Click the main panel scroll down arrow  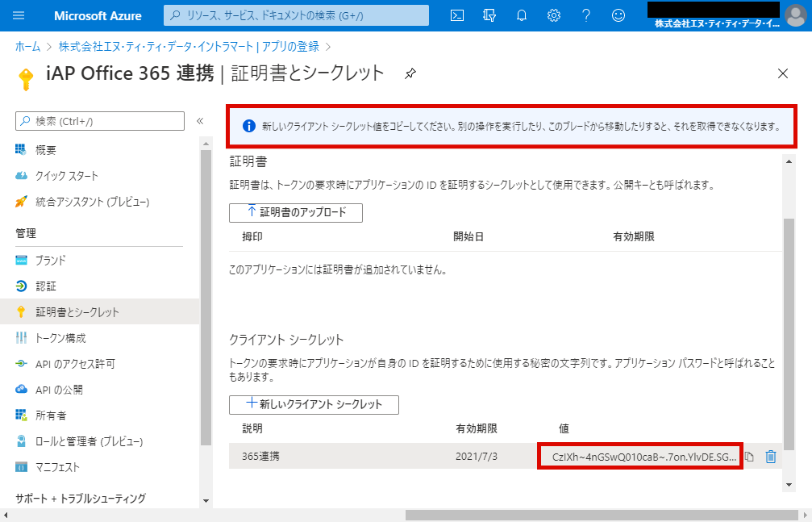click(789, 485)
